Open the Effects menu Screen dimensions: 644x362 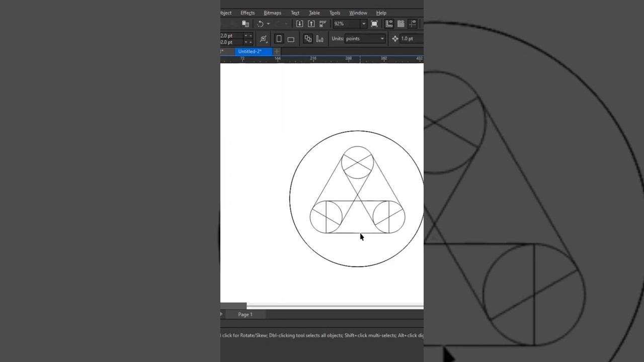pos(248,13)
